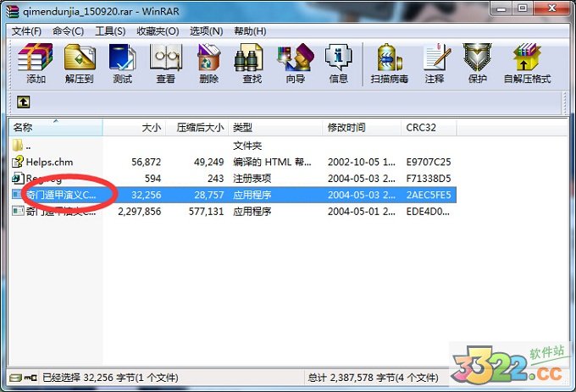This screenshot has height=392, width=576.
Task: Open the 工具(S) menu
Action: (x=110, y=31)
